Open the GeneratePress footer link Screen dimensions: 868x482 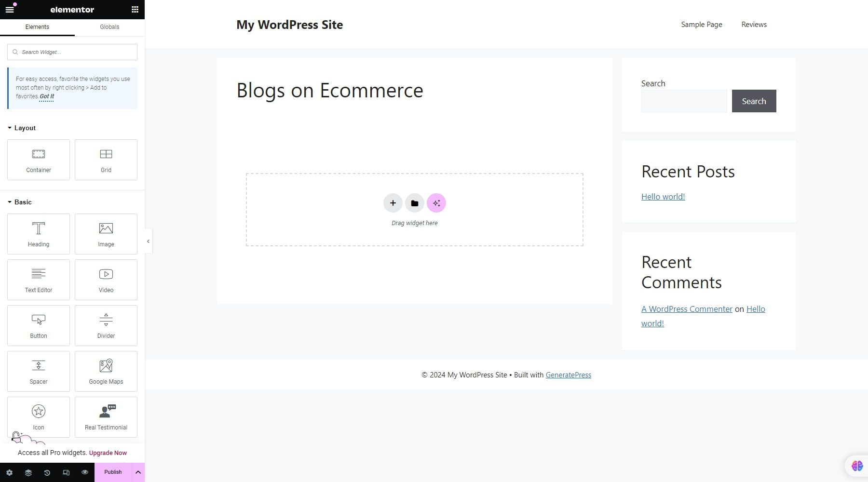(568, 375)
